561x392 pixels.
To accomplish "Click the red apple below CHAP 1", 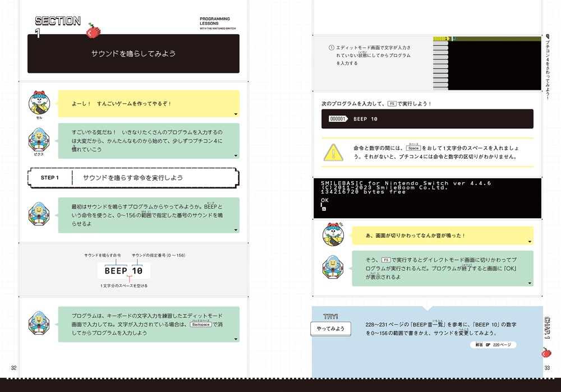I will [546, 352].
